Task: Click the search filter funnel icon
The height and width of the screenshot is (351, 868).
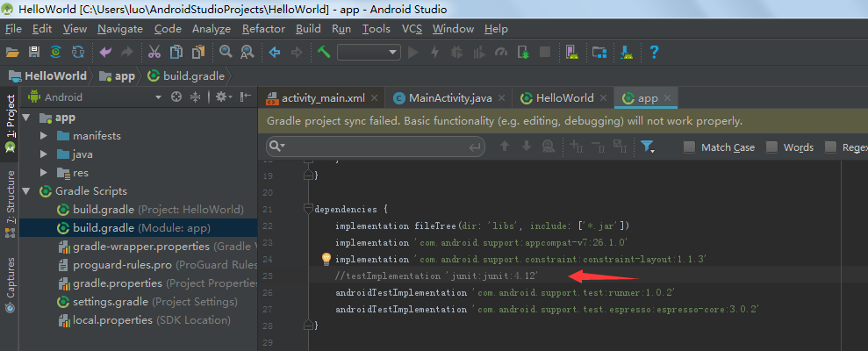Action: (647, 147)
